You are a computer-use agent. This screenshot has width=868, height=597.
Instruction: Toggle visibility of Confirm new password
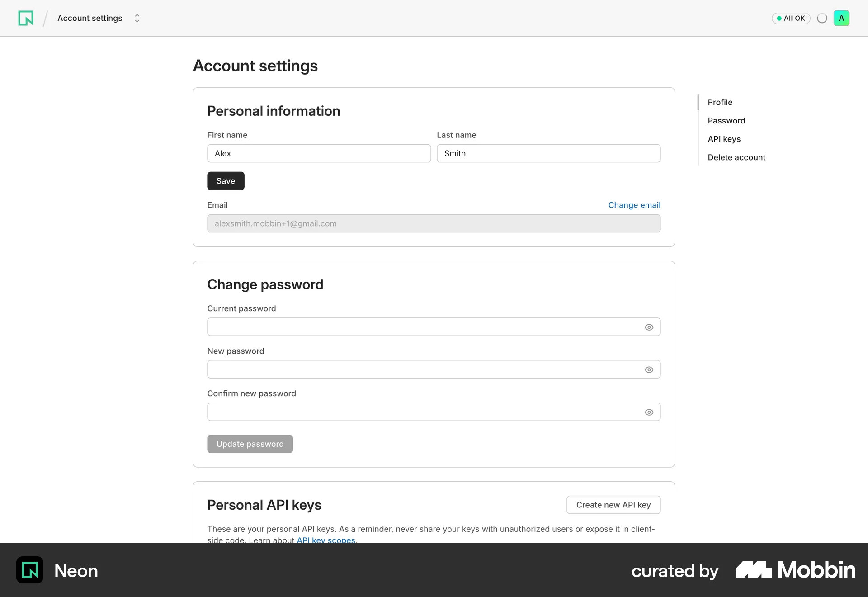pyautogui.click(x=649, y=412)
